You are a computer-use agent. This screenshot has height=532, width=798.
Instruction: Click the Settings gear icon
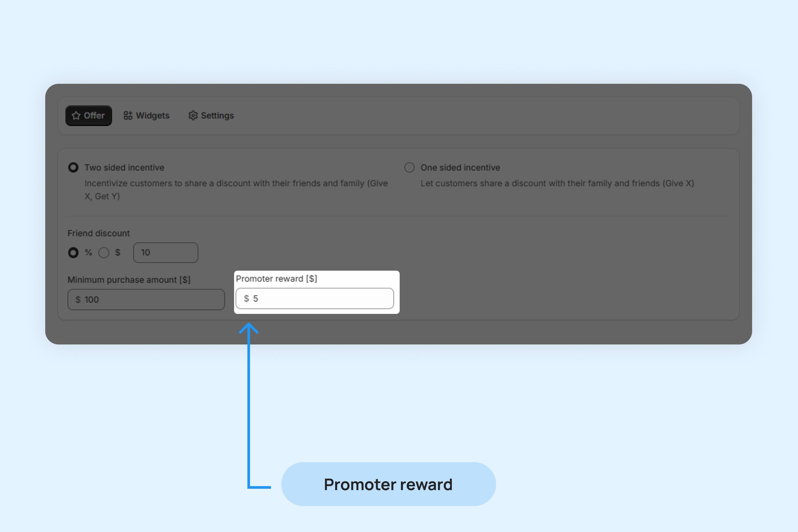(x=193, y=116)
